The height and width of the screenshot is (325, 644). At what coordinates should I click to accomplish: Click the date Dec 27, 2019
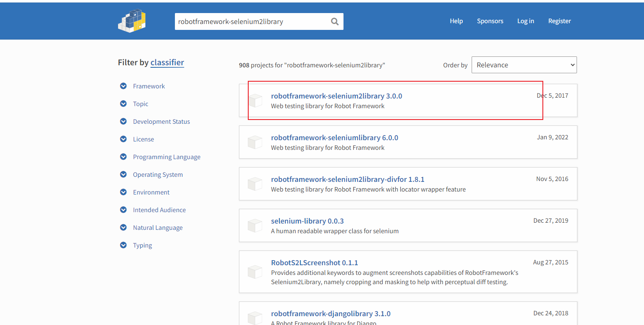point(551,221)
